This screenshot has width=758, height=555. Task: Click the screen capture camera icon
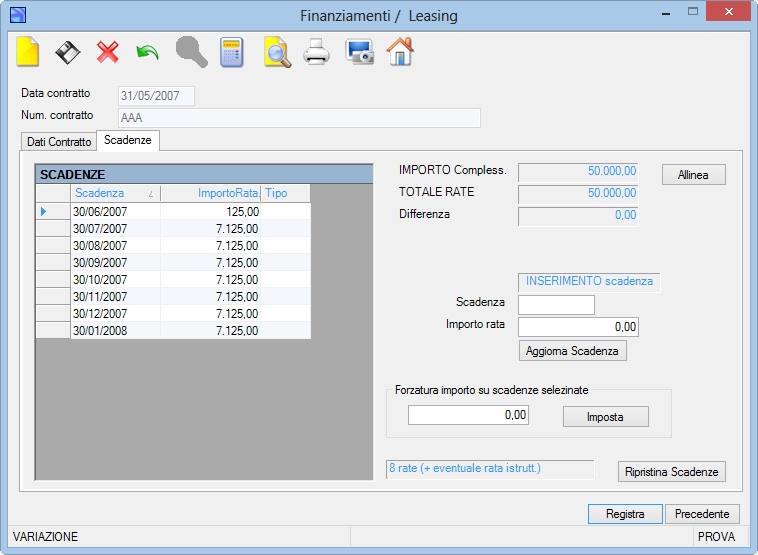(359, 52)
